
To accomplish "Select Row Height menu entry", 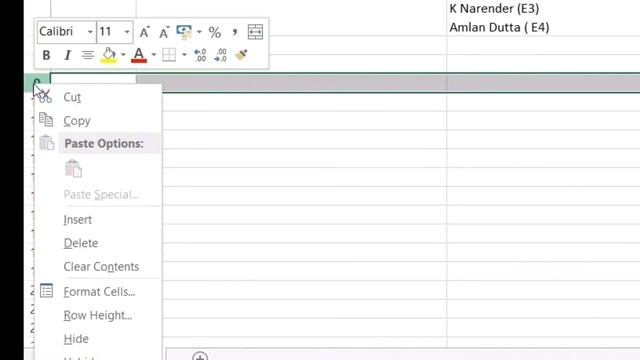I will click(x=98, y=315).
